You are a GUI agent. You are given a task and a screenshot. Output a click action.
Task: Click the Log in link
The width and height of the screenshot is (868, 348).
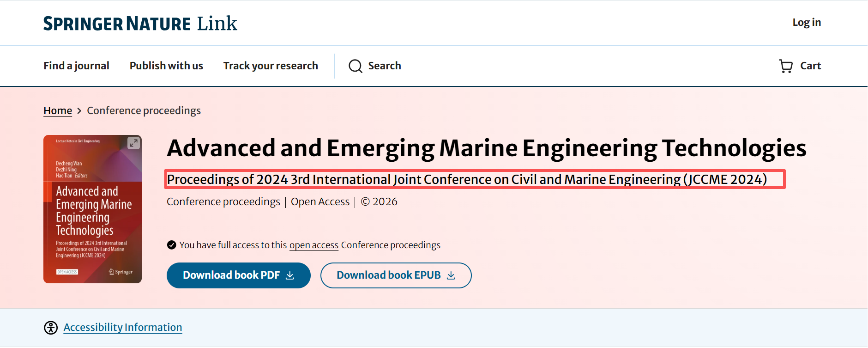click(806, 23)
